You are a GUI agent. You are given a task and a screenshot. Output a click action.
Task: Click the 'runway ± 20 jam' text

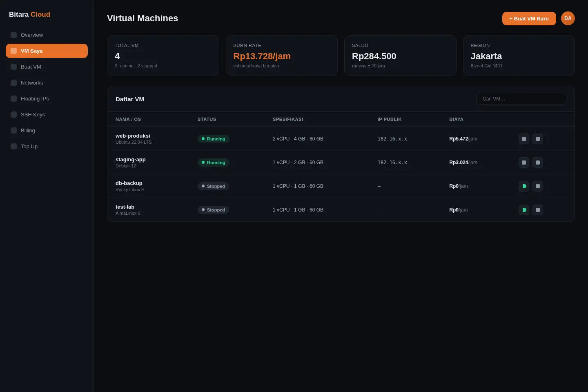[368, 66]
